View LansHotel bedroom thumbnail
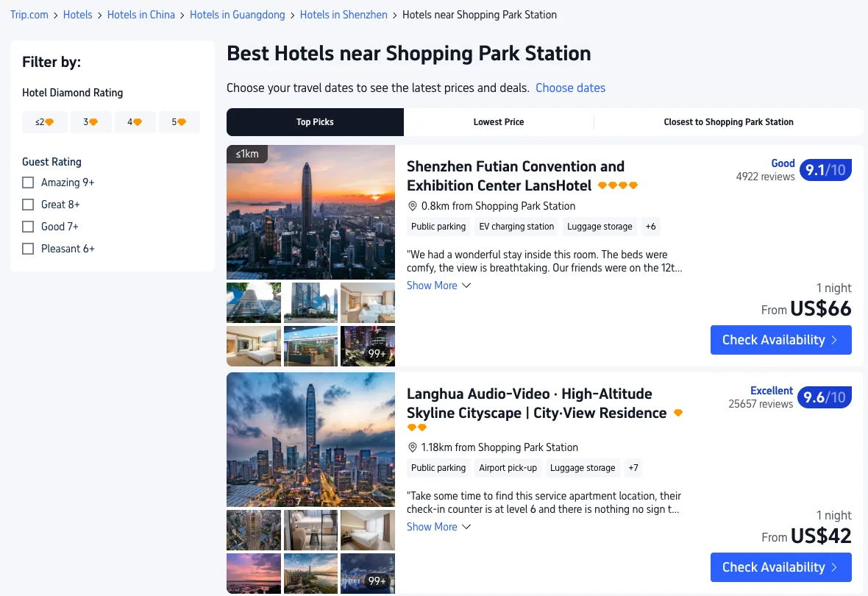Viewport: 868px width, 596px height. tap(254, 346)
